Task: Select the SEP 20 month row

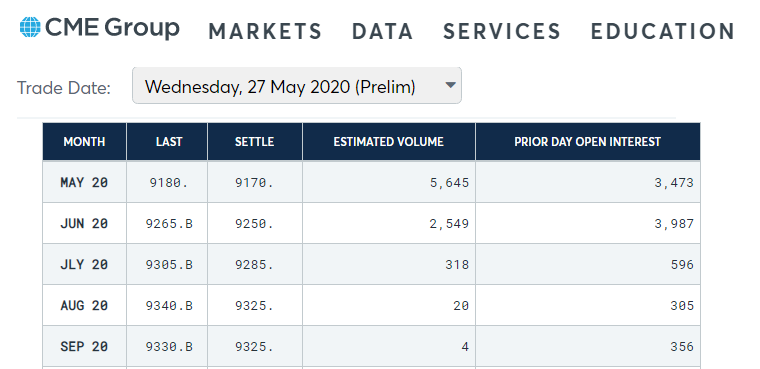Action: (x=371, y=346)
